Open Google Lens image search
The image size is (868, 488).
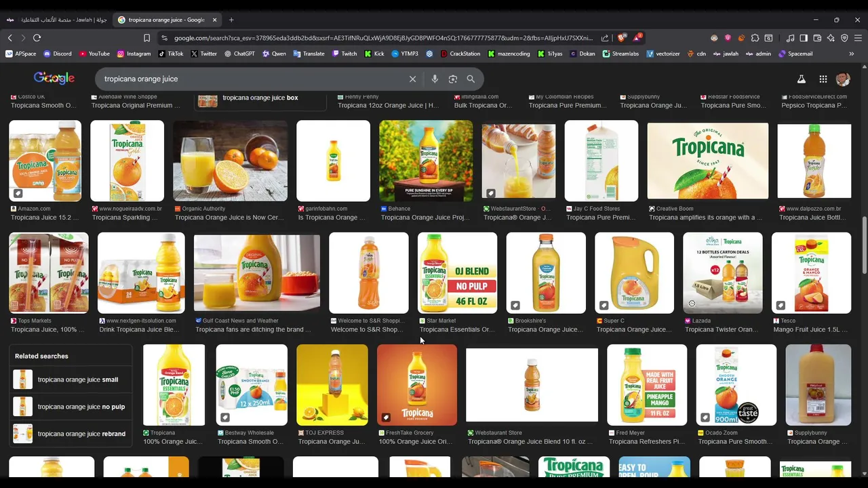pyautogui.click(x=453, y=79)
